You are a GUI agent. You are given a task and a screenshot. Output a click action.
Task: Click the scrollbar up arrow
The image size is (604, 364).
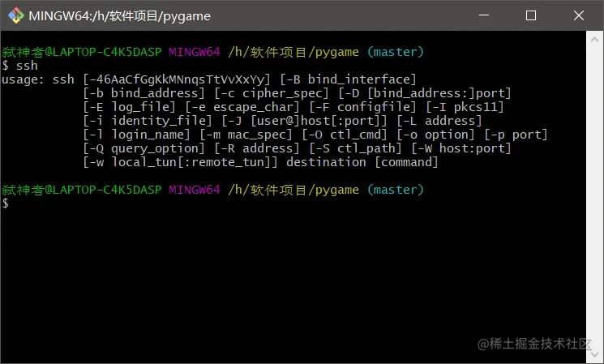tap(594, 40)
